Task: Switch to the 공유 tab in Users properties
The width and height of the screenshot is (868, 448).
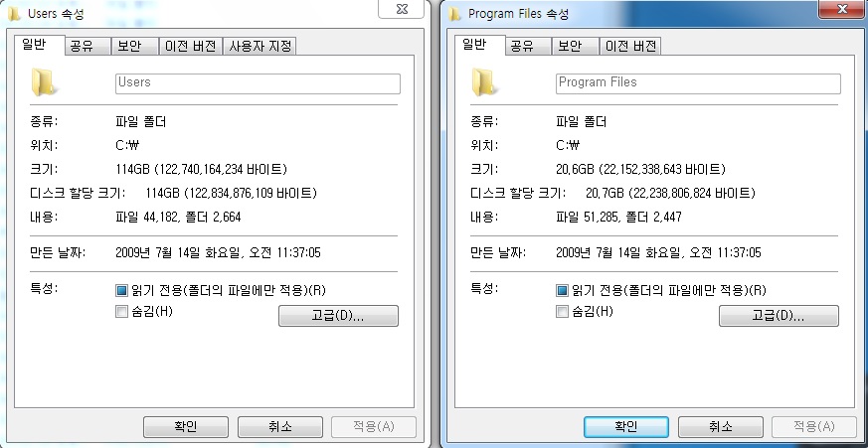Action: pos(87,47)
